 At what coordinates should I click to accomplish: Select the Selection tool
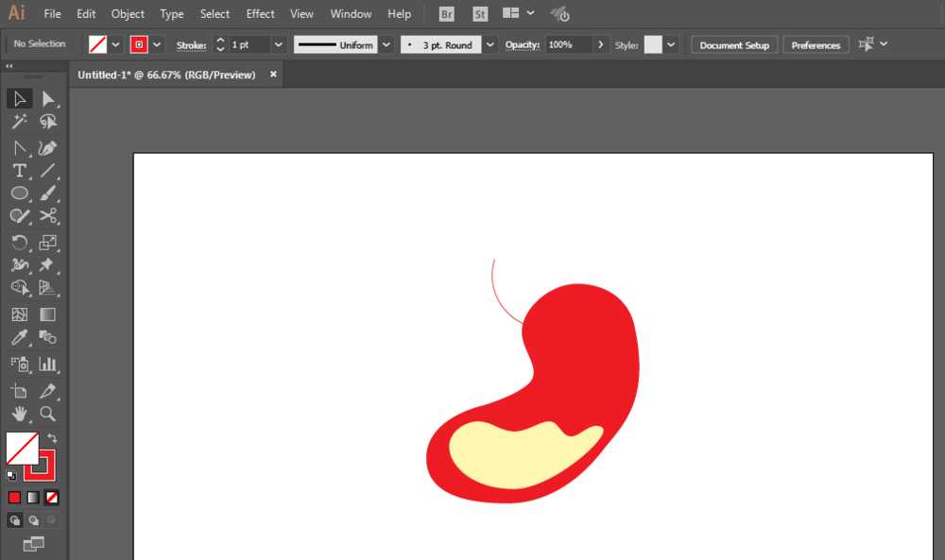pyautogui.click(x=19, y=98)
